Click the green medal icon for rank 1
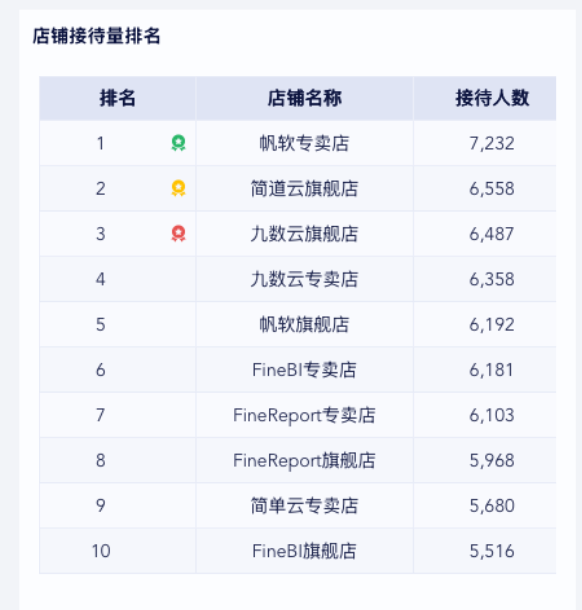Screen dimensions: 582x610 (x=178, y=143)
